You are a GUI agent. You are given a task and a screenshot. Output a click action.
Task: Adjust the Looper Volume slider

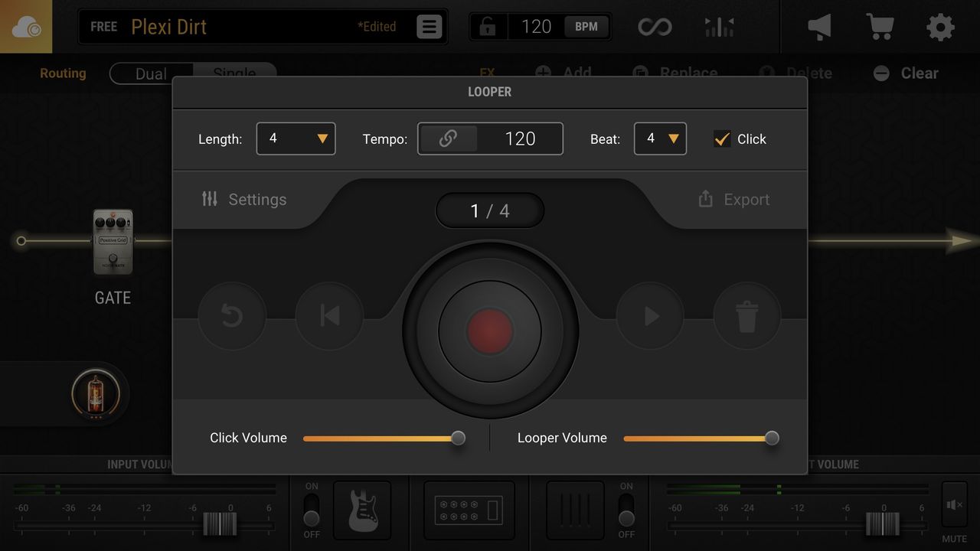click(x=701, y=438)
